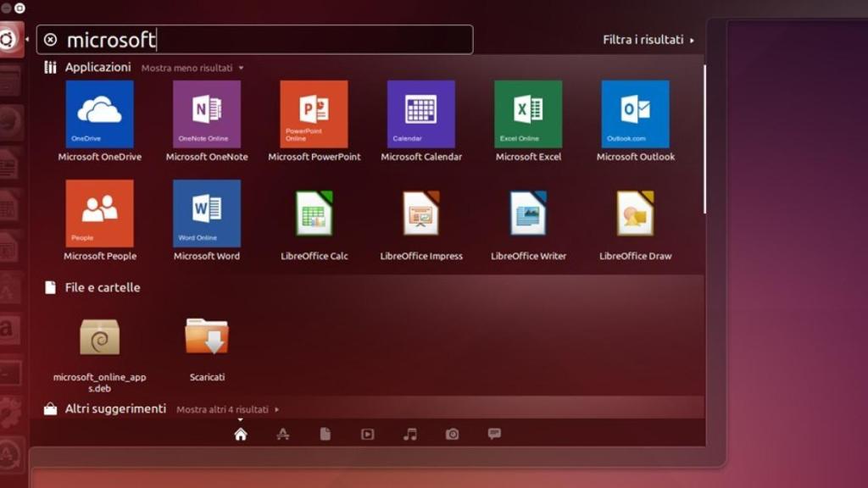Switch to the Music lens
Image resolution: width=868 pixels, height=488 pixels.
[409, 433]
